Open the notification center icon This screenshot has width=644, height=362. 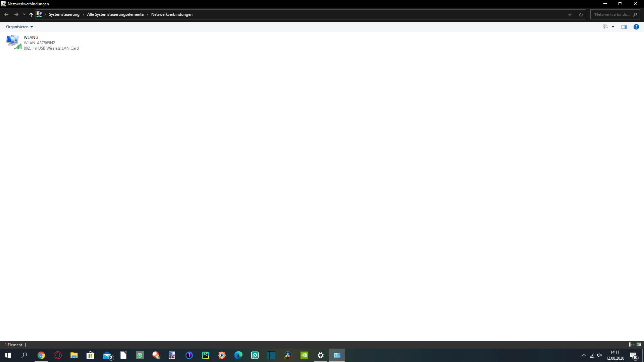633,356
